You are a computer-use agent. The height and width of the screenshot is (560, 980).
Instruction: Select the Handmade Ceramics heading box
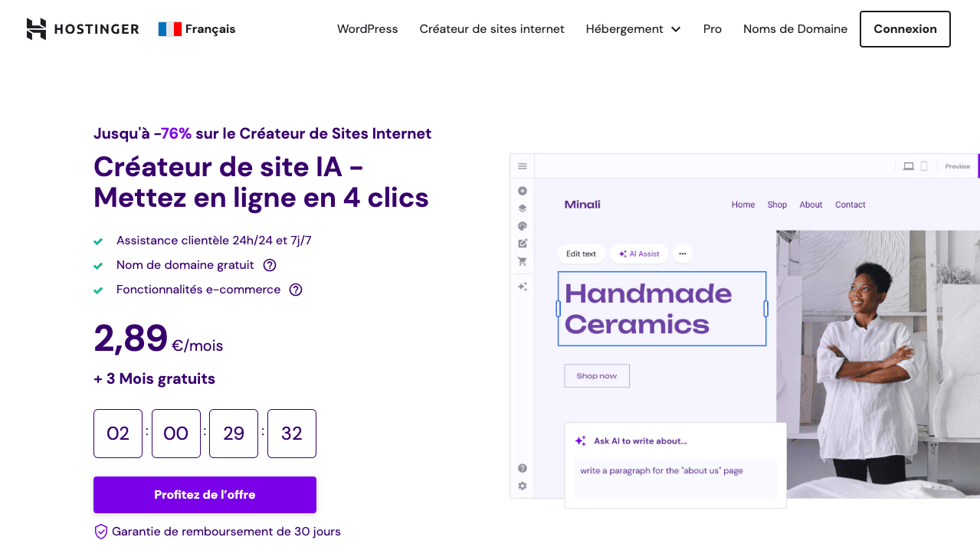tap(662, 309)
